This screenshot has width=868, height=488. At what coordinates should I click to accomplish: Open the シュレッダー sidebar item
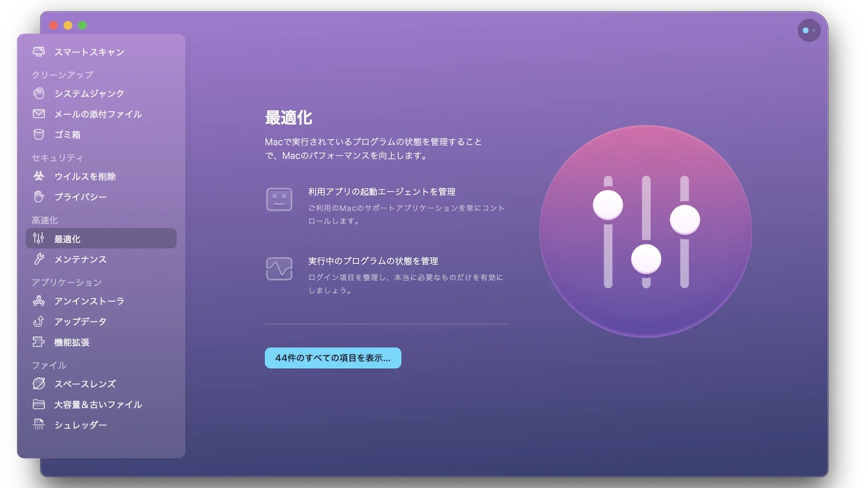(x=80, y=425)
